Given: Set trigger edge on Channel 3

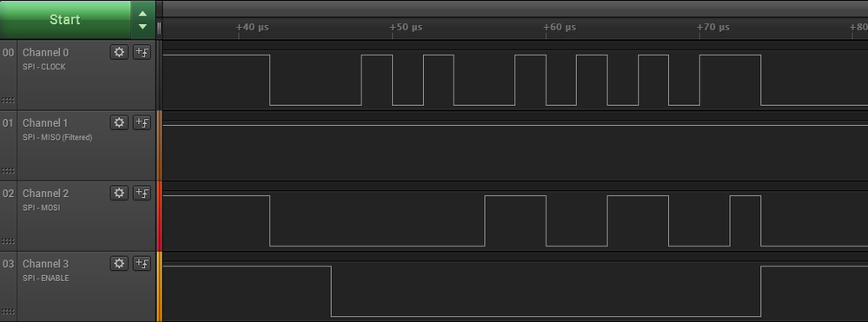Looking at the screenshot, I should click(x=142, y=263).
